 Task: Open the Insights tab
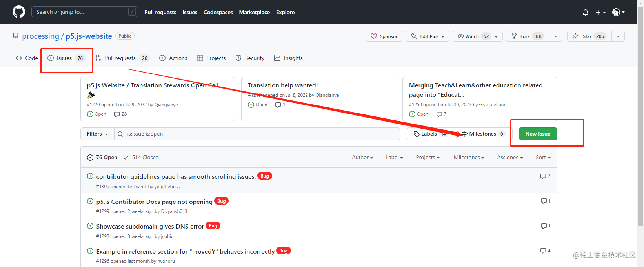click(x=288, y=58)
